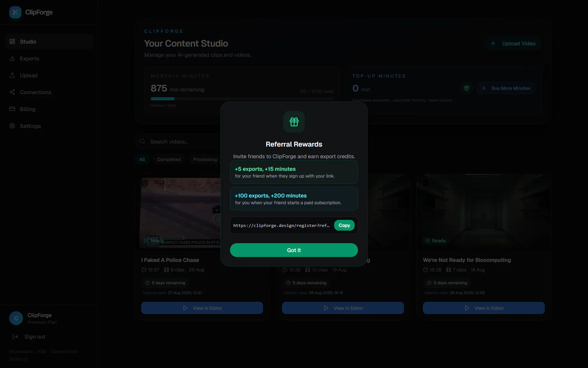
Task: Open the Connections sidebar section
Action: (49, 92)
